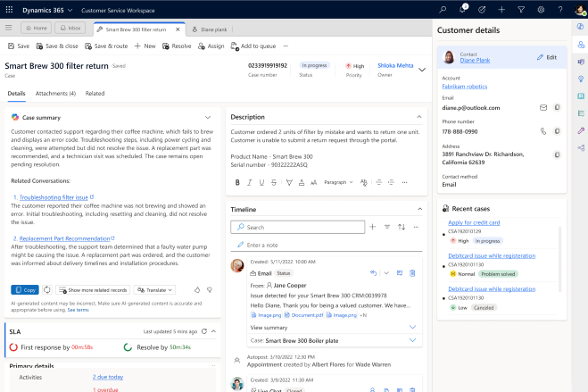Select the Related tab
588x392 pixels.
[95, 94]
